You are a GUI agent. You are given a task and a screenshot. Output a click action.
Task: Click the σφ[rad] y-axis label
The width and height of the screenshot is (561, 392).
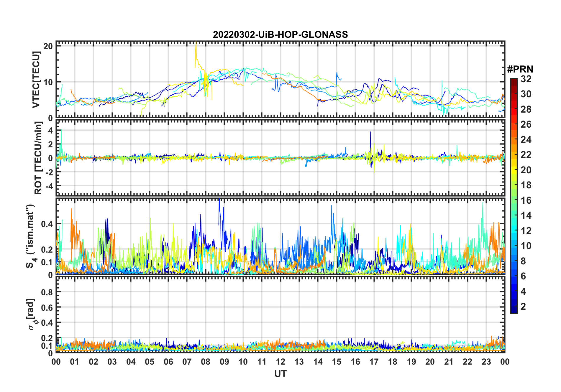point(32,314)
